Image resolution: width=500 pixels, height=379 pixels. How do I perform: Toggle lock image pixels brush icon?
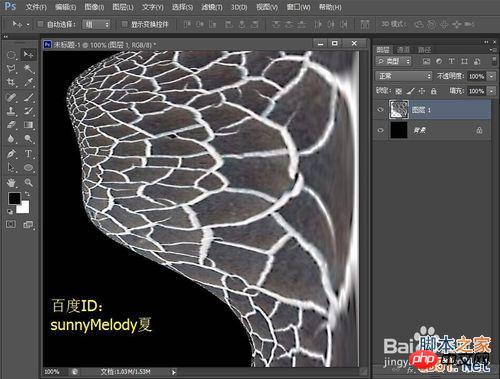(410, 91)
